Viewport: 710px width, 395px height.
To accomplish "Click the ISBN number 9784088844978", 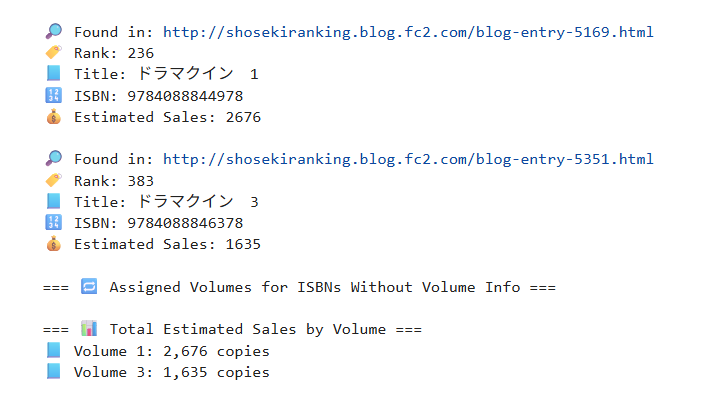I will (185, 96).
